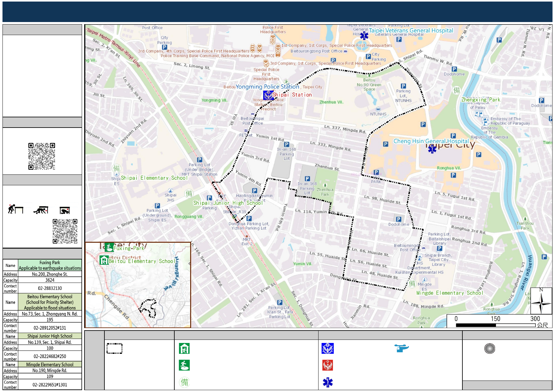Click the 備 marker above Zhengxing Park

(x=456, y=90)
